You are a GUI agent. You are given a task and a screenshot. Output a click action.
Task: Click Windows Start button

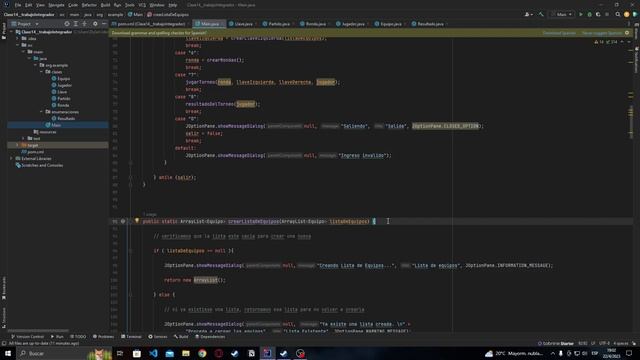tap(8, 353)
